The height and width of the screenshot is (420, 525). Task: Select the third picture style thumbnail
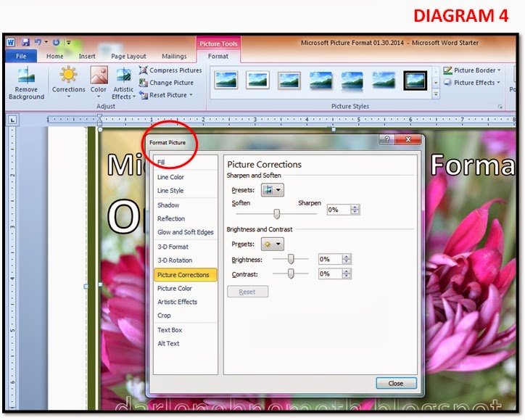pos(289,81)
